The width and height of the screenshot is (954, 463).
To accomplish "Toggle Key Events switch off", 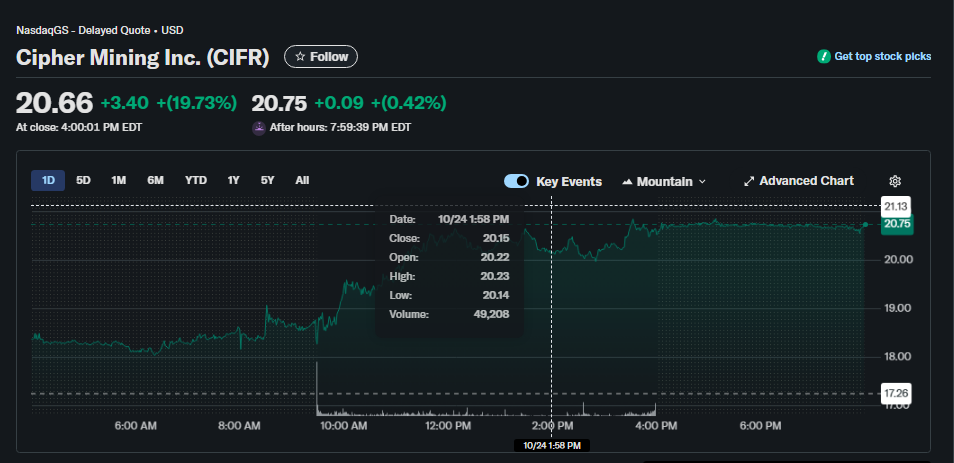I will pos(516,181).
